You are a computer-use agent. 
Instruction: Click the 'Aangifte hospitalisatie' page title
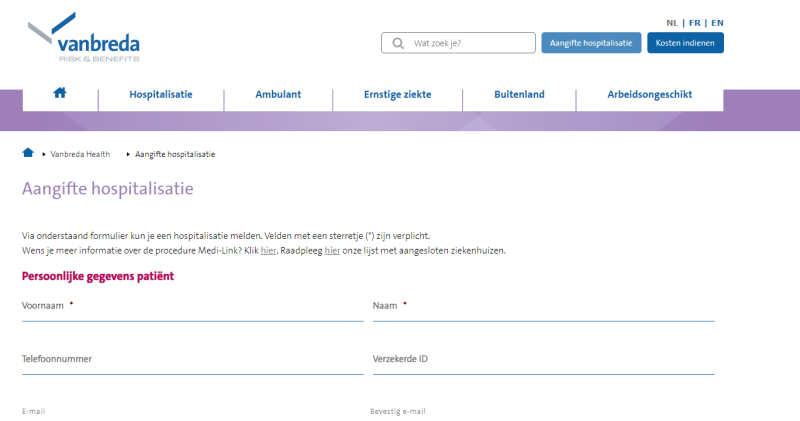108,189
